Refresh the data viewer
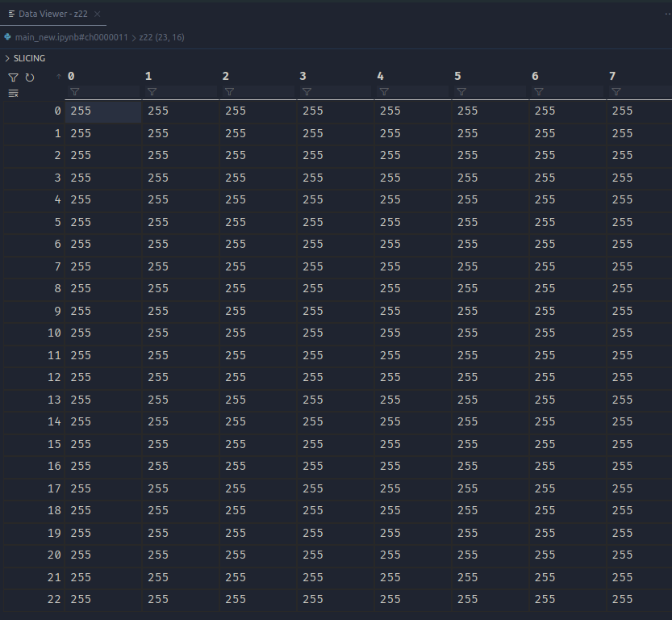The height and width of the screenshot is (620, 672). pos(30,77)
